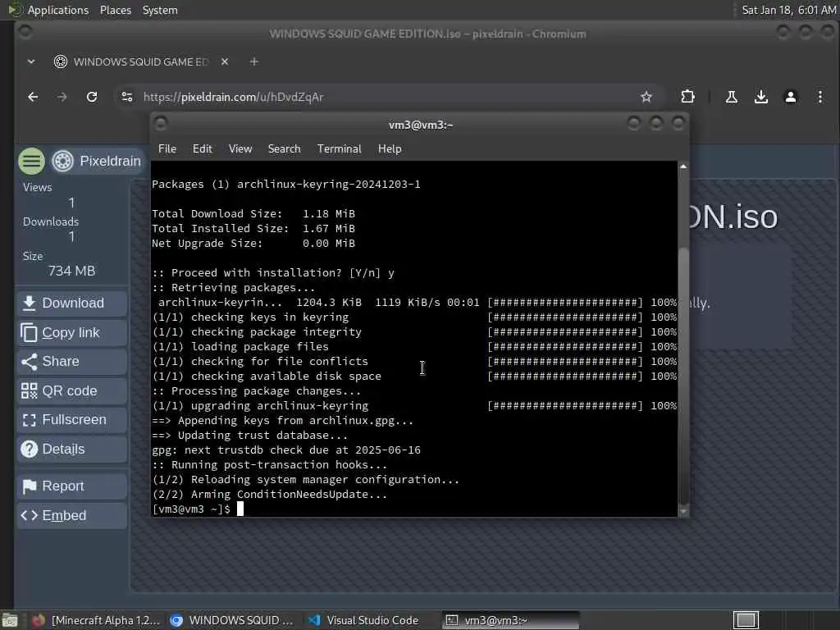Image resolution: width=840 pixels, height=630 pixels.
Task: Open the terminal Edit menu
Action: point(203,149)
